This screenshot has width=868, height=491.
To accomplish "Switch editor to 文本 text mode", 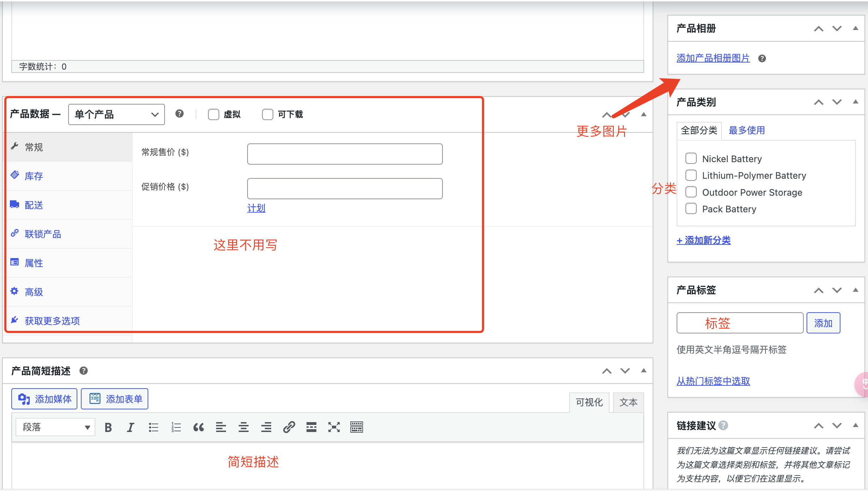I will pyautogui.click(x=629, y=402).
